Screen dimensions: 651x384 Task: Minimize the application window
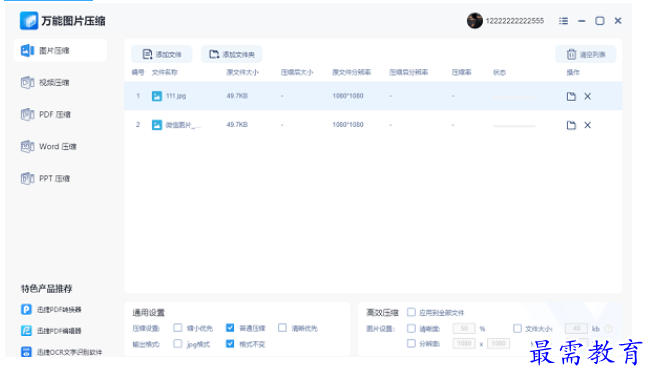tap(582, 21)
